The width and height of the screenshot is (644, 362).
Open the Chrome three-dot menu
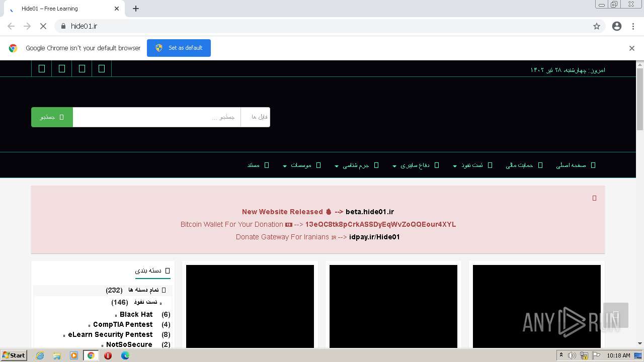633,26
